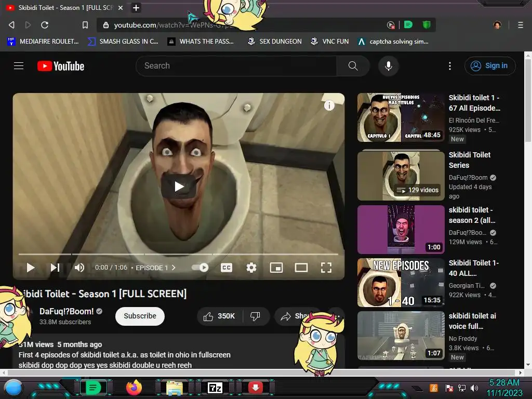
Task: Open 7-Zip from the taskbar
Action: point(215,388)
